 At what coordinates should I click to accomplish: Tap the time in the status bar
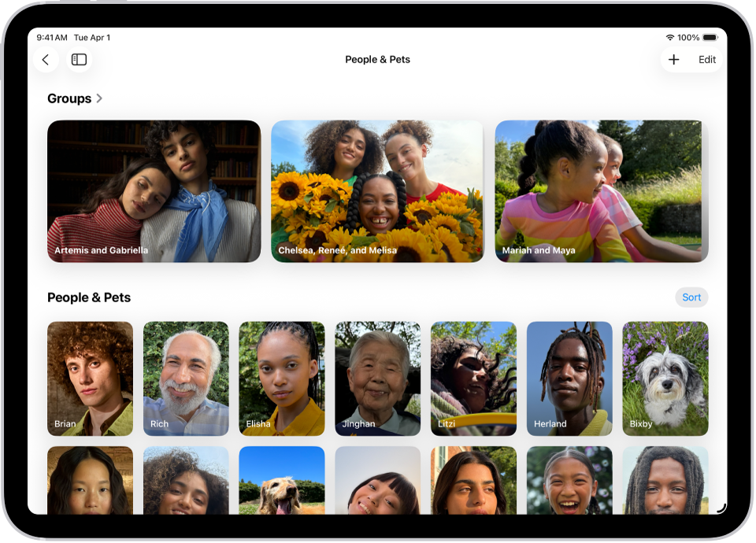click(53, 36)
